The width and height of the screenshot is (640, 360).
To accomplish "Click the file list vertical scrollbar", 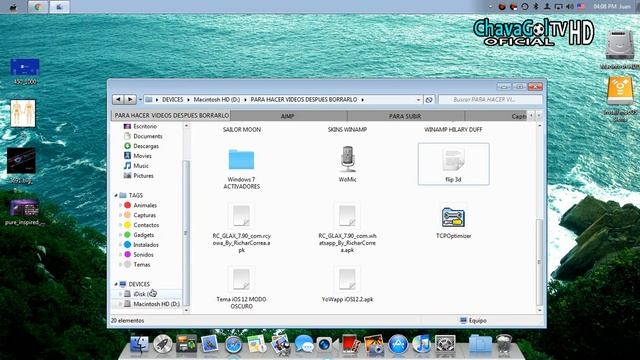I will point(539,262).
